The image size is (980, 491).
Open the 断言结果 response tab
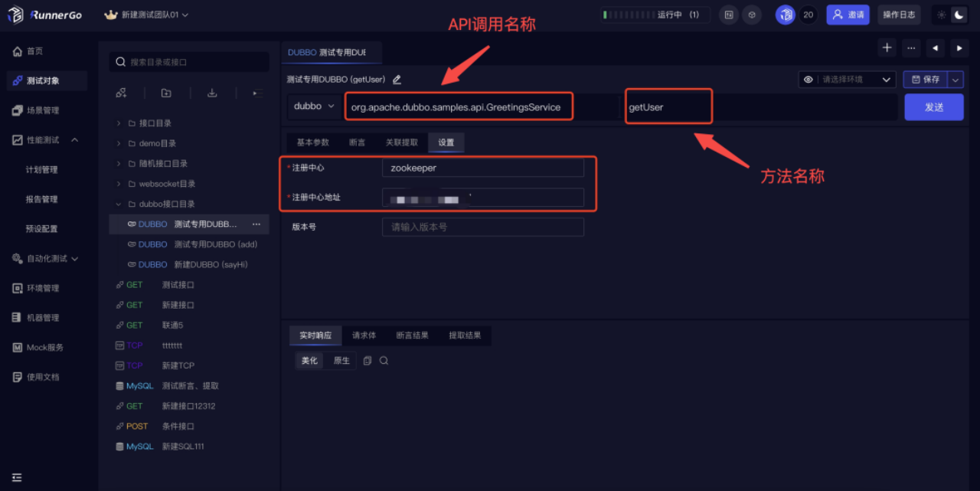(412, 336)
